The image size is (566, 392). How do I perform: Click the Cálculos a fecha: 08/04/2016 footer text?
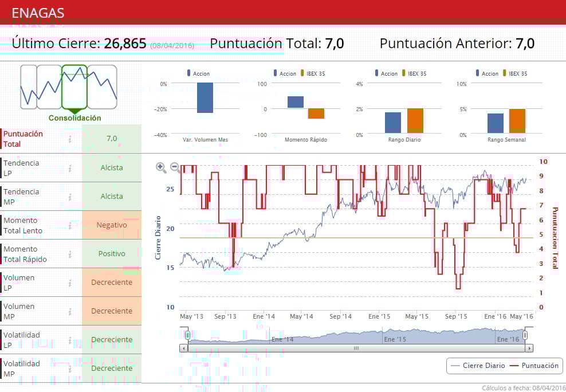(x=524, y=388)
